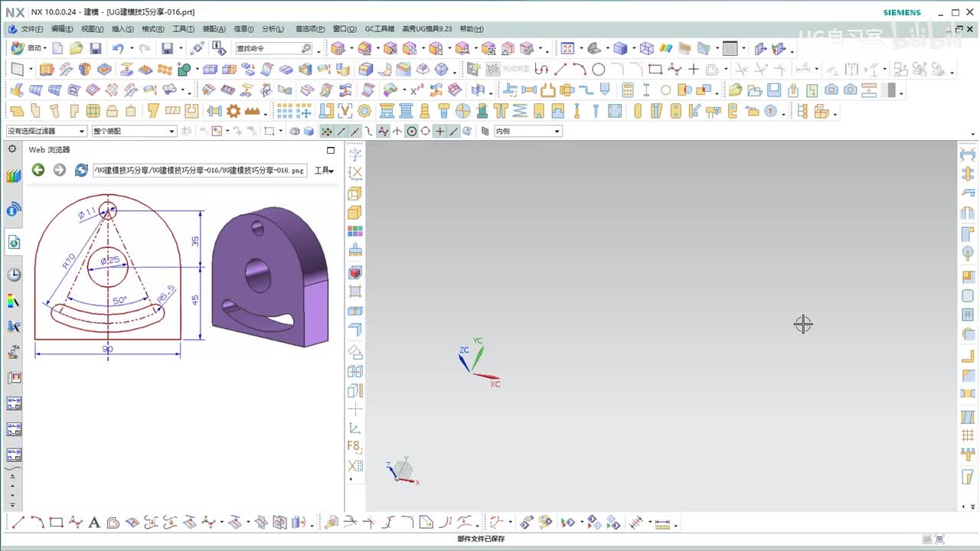Click the 查找命令 command search field
The image size is (980, 551).
tap(273, 48)
